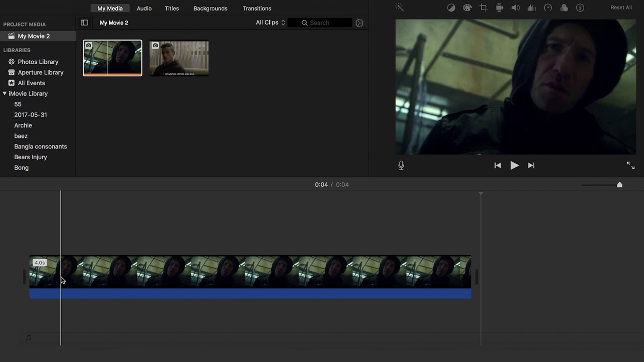Adjust the timeline zoom slider
Image resolution: width=644 pixels, height=362 pixels.
(620, 185)
